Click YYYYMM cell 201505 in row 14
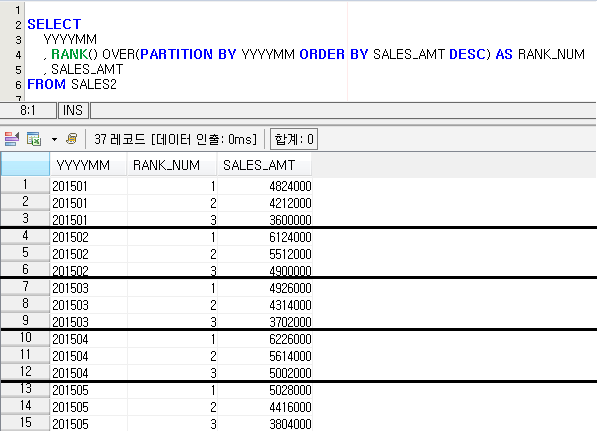The height and width of the screenshot is (431, 597). point(88,407)
